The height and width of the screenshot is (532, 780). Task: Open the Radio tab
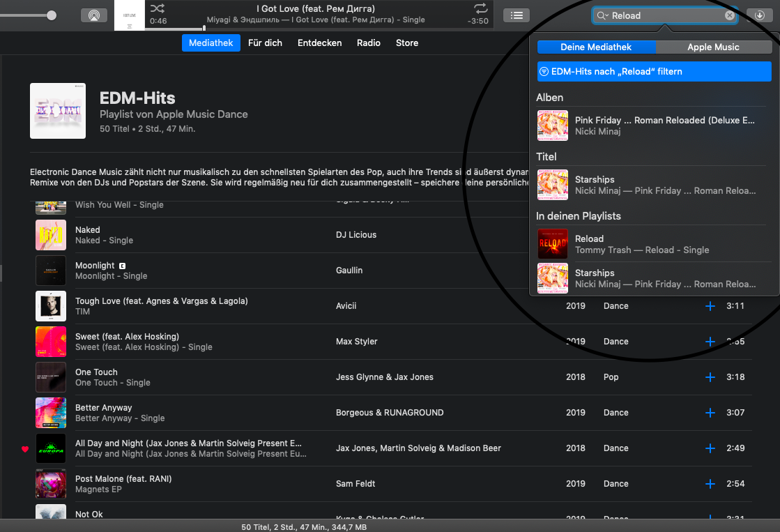(369, 43)
